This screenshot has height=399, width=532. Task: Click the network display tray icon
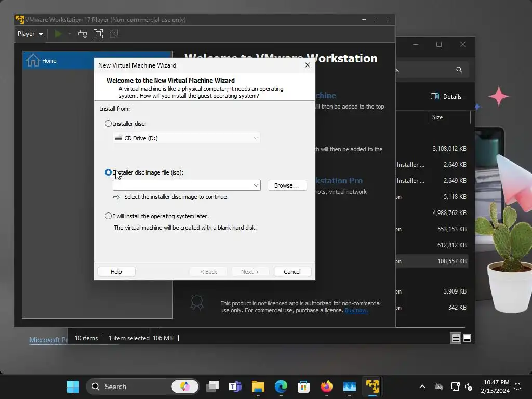[x=455, y=387]
